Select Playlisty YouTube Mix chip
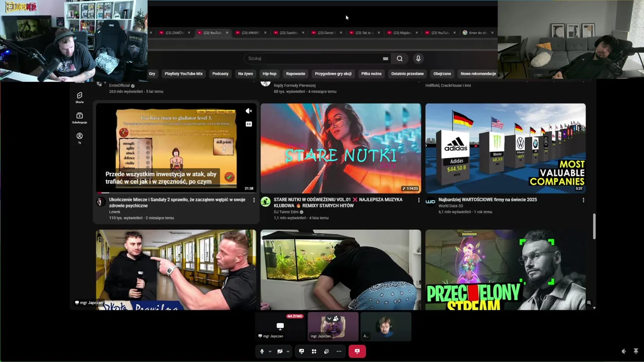The width and height of the screenshot is (644, 362). [184, 73]
